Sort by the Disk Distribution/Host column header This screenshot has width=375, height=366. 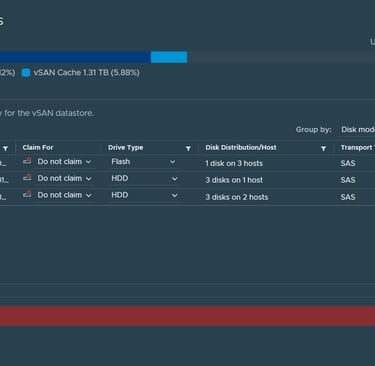[241, 148]
